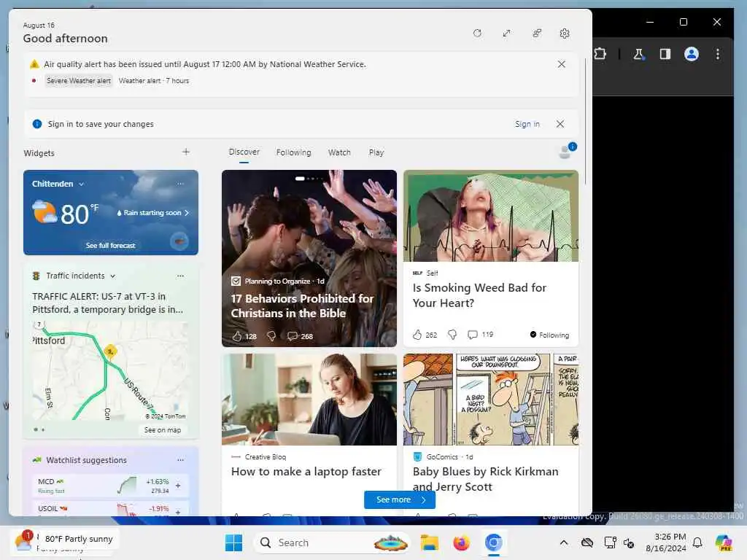
Task: Add MCD to watchlist
Action: [178, 486]
